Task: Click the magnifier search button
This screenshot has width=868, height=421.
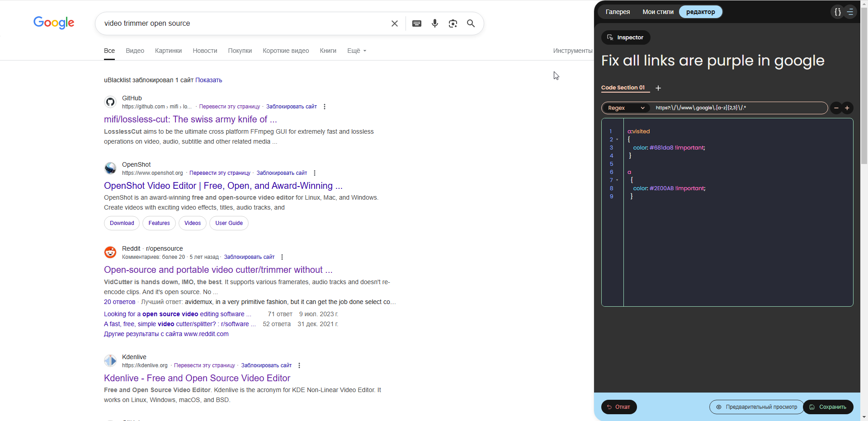Action: tap(471, 23)
